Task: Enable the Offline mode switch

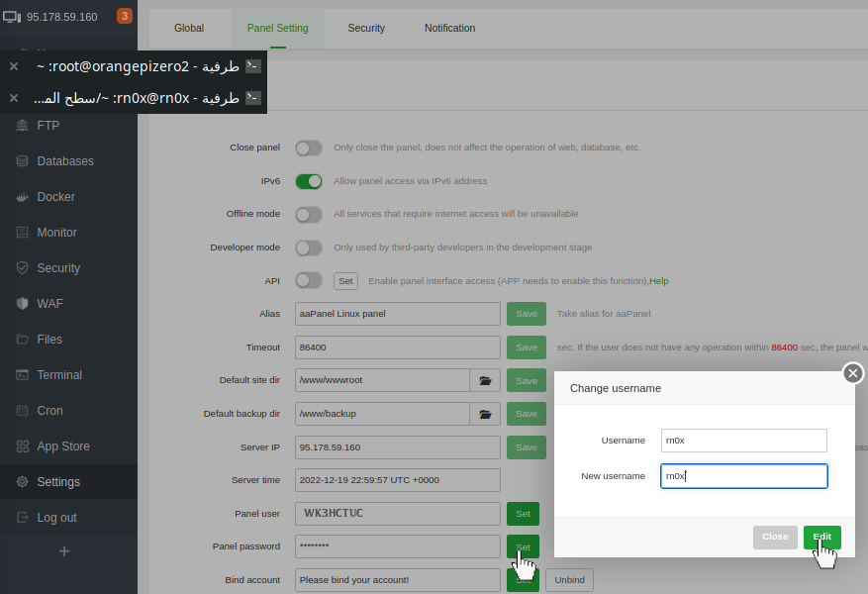Action: [309, 214]
